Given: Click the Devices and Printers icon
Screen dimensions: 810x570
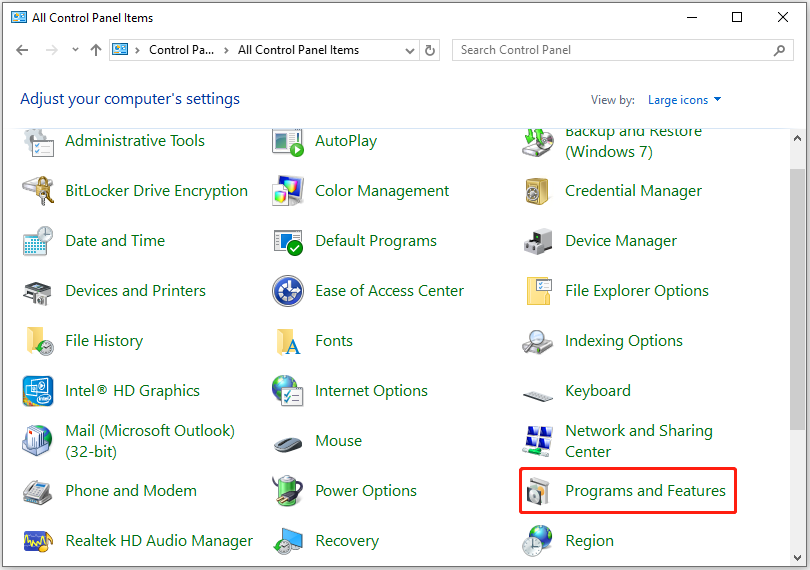Looking at the screenshot, I should pyautogui.click(x=38, y=292).
